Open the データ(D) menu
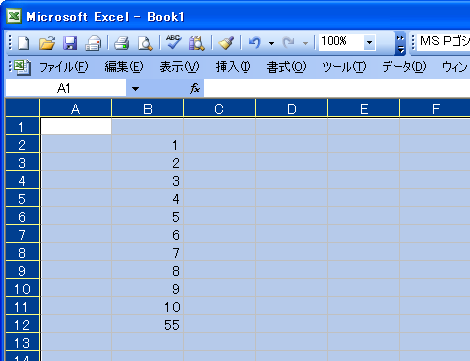The height and width of the screenshot is (361, 470). pyautogui.click(x=404, y=67)
